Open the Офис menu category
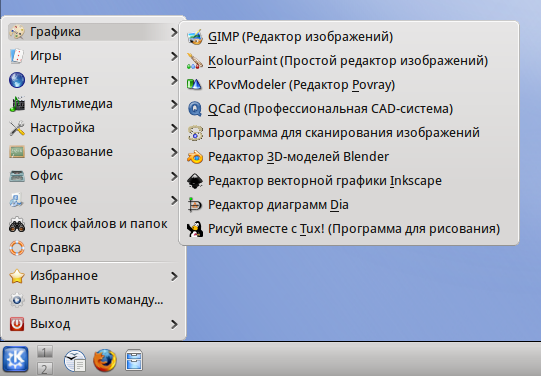Screen dimensions: 541x376 click(x=93, y=176)
